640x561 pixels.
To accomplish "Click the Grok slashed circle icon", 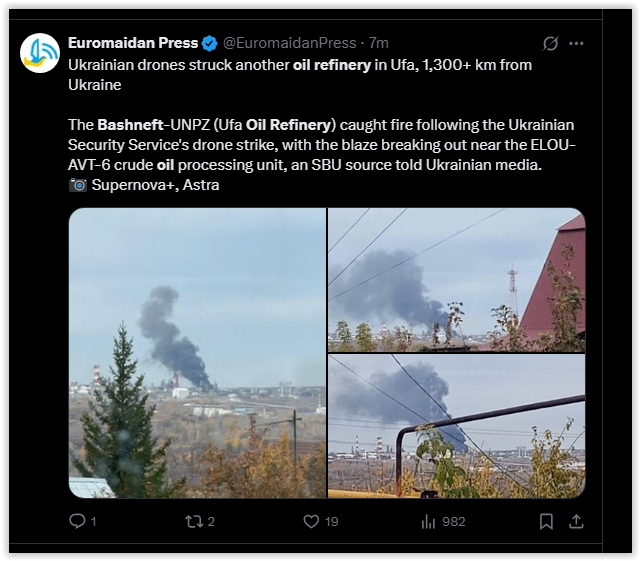I will 550,43.
